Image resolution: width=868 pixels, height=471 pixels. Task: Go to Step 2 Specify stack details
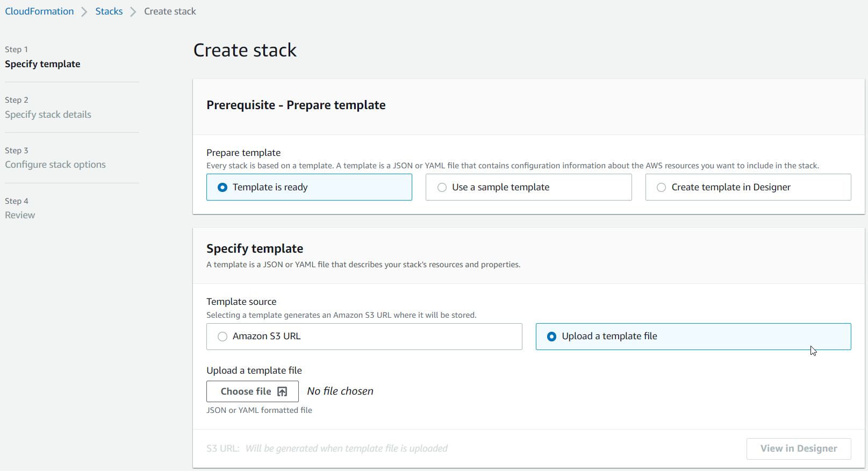coord(48,115)
